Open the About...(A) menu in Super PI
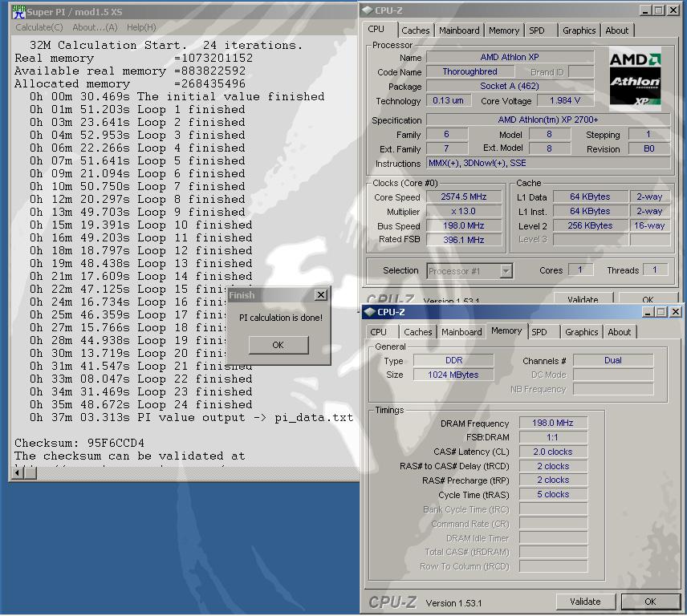687x616 pixels. coord(95,27)
